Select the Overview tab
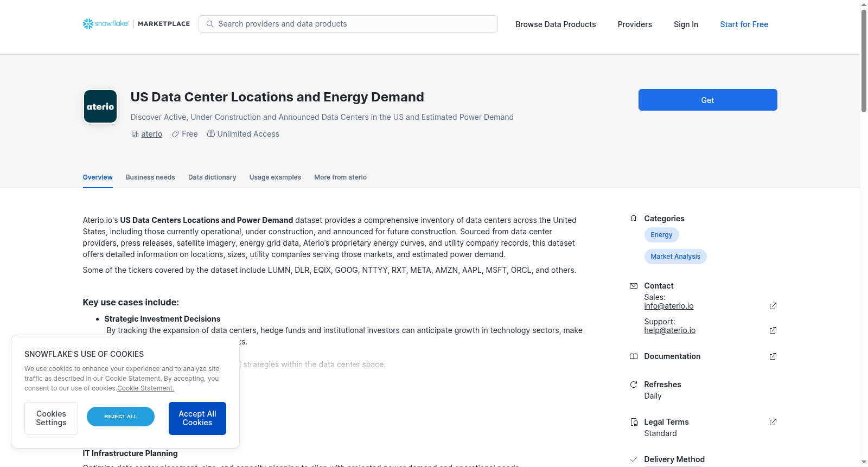The height and width of the screenshot is (467, 868). coord(98,177)
